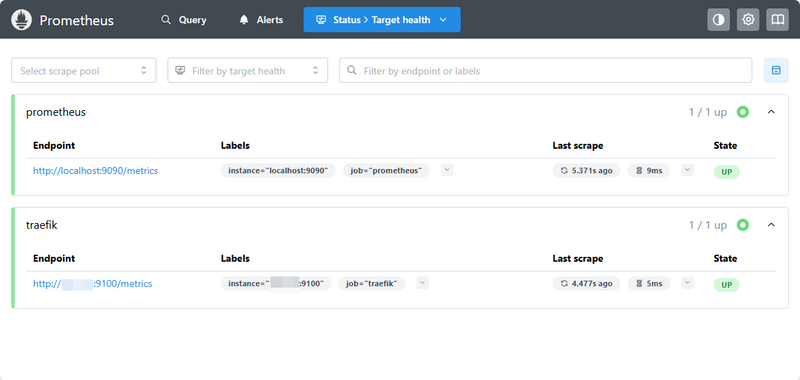Click the green health ring of traefik pool
Screen dimensions: 800x380
pos(743,225)
